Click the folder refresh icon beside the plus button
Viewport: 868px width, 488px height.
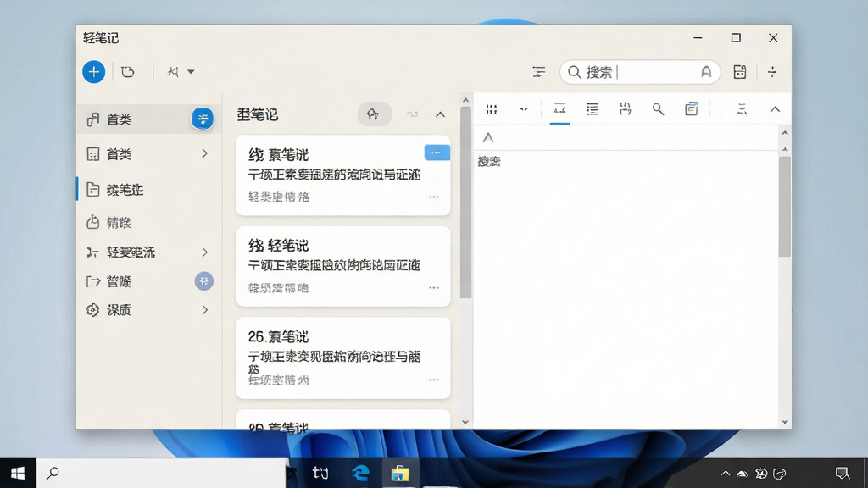click(x=128, y=72)
